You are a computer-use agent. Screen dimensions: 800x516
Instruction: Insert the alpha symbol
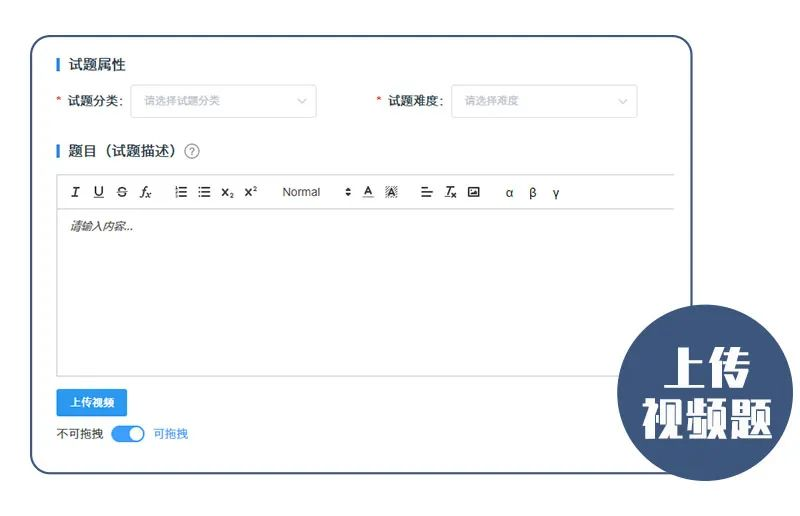pos(509,193)
